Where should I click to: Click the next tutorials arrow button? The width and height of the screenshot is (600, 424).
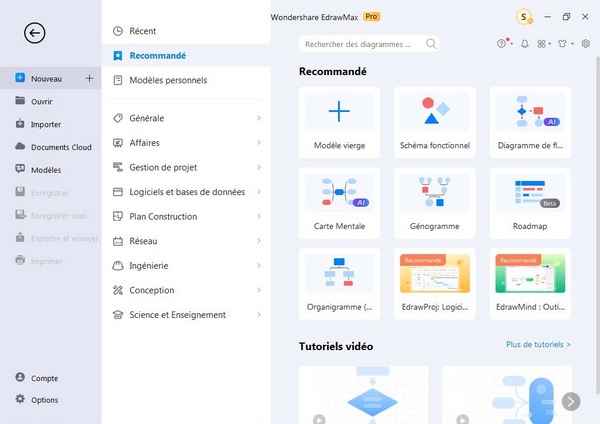tap(571, 401)
